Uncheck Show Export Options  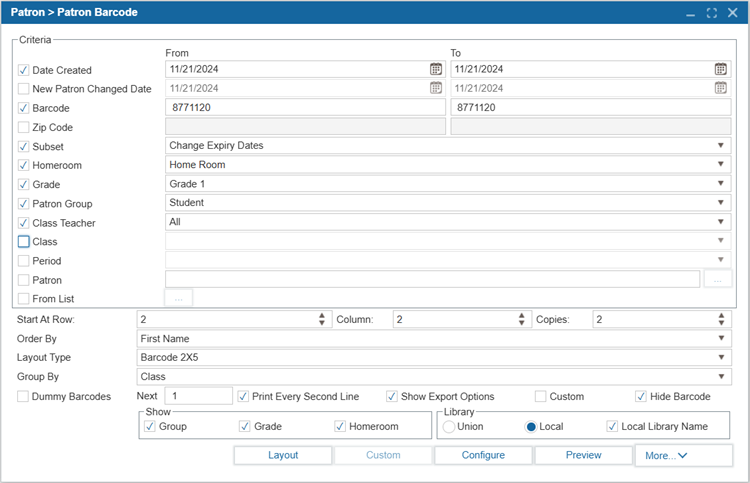pos(392,396)
